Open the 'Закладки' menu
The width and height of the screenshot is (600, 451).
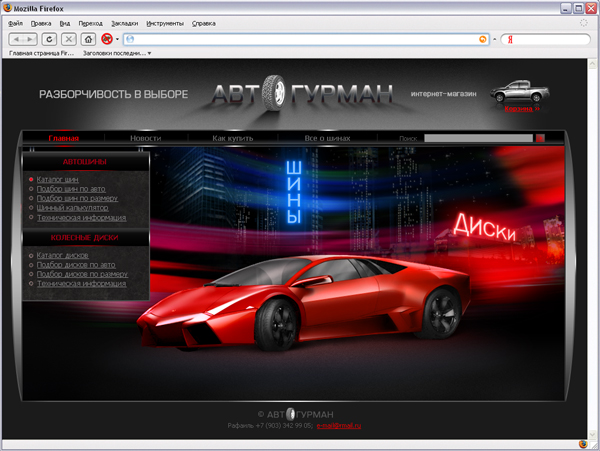pyautogui.click(x=125, y=21)
